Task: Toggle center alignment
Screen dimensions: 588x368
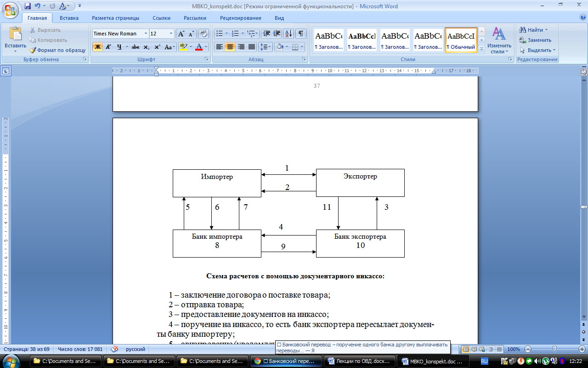Action: (230, 47)
